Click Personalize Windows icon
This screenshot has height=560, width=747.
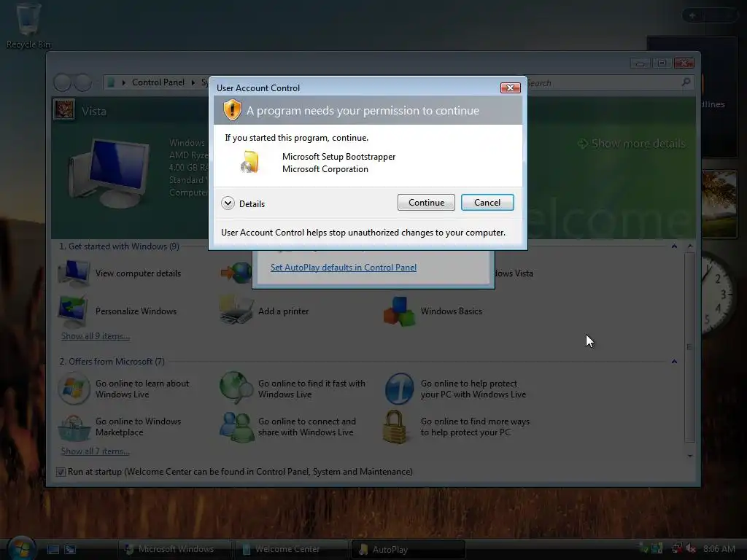click(73, 311)
